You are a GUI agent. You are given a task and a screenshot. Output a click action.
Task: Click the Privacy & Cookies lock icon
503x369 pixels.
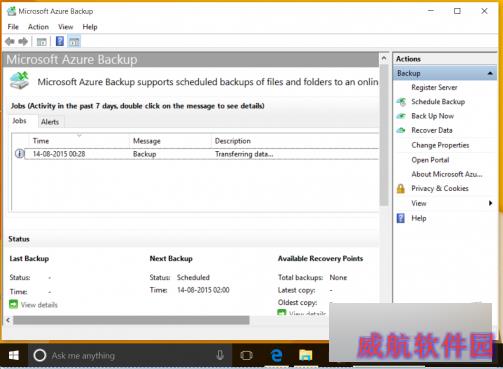coord(401,189)
